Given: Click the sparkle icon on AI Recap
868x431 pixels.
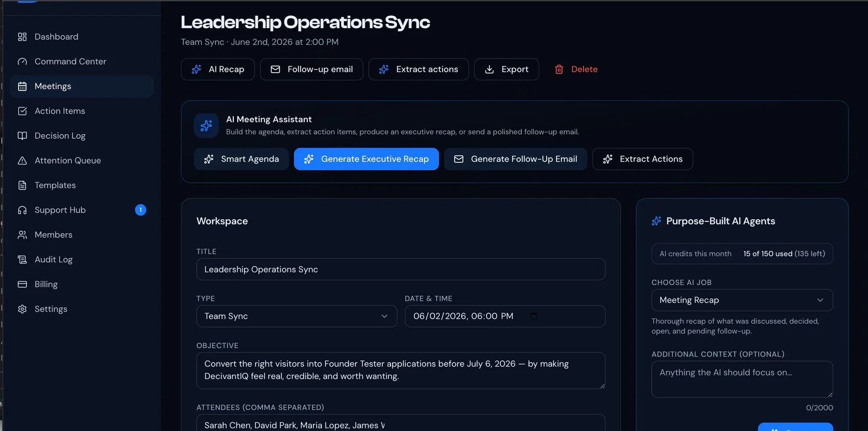Looking at the screenshot, I should (x=196, y=69).
